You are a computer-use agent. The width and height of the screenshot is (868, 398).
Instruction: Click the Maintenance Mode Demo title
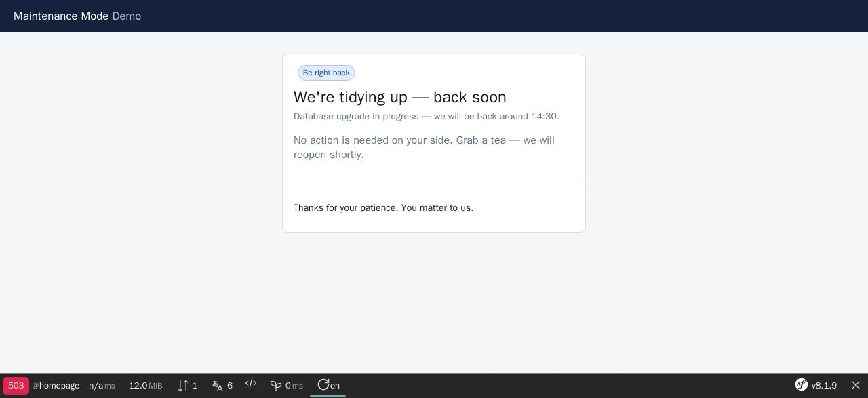click(77, 16)
